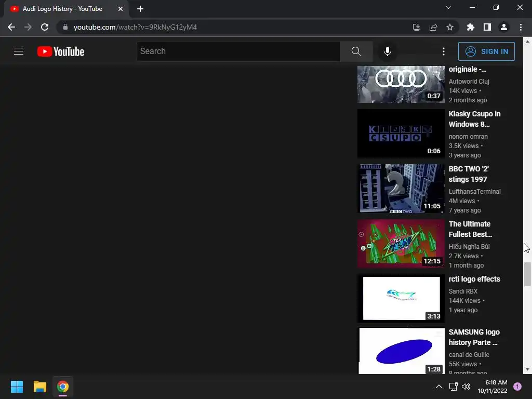Open new tab with plus button
Viewport: 532px width, 399px height.
point(140,9)
